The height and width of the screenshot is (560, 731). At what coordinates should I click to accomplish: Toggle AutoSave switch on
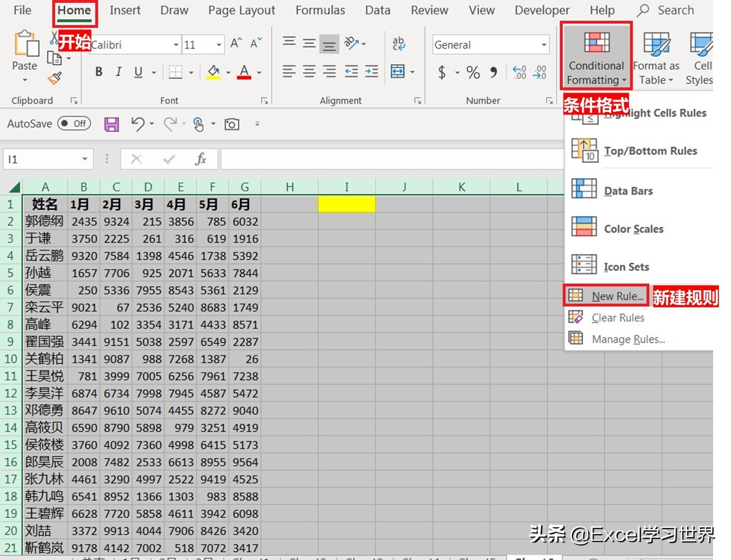pyautogui.click(x=74, y=123)
